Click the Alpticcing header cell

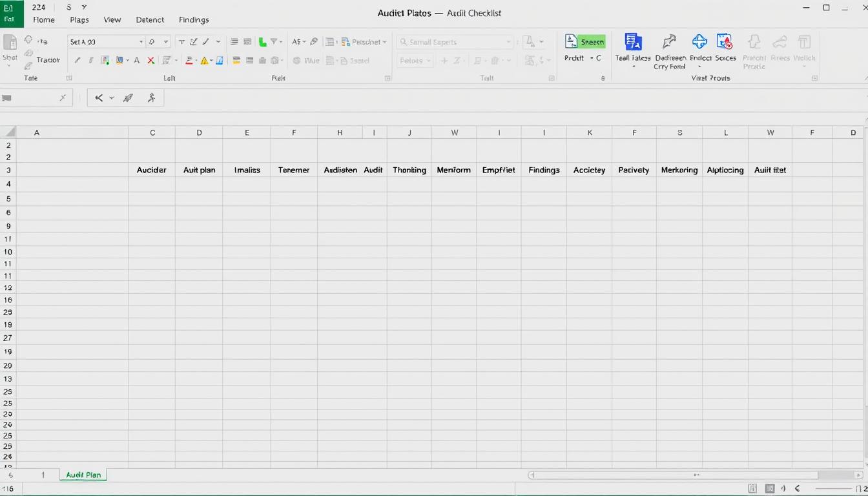(725, 170)
